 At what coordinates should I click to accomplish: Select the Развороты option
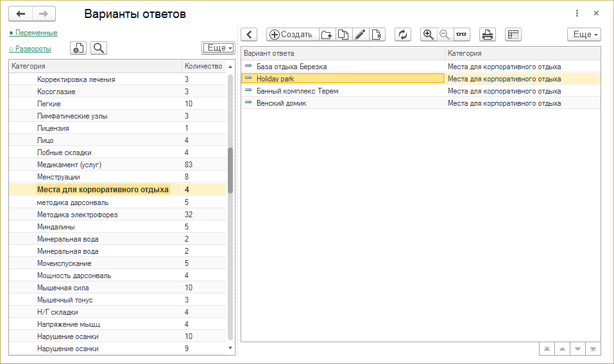(x=33, y=49)
